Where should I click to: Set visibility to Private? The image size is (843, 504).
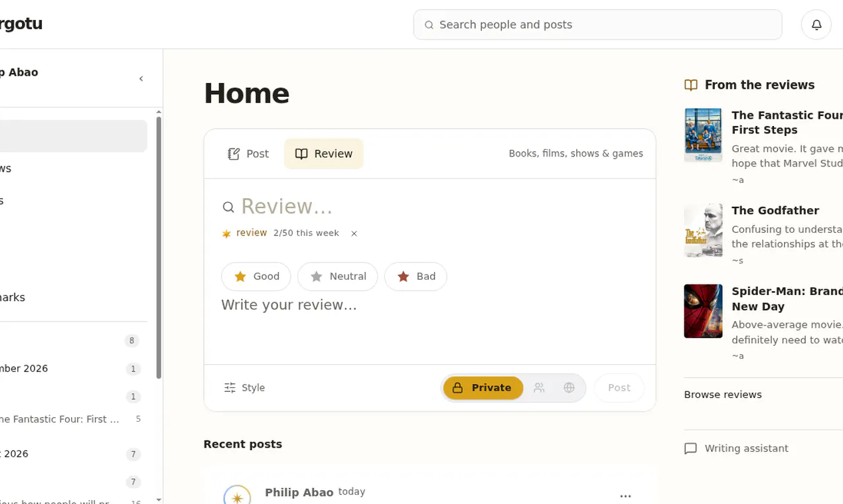483,388
